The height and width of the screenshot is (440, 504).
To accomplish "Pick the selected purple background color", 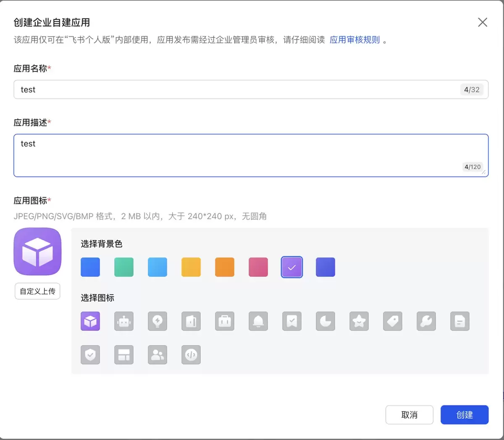I will 292,267.
